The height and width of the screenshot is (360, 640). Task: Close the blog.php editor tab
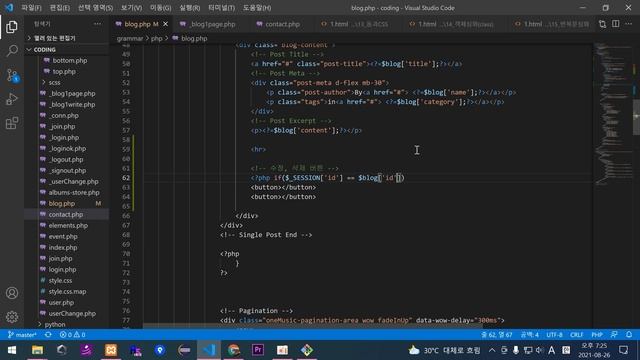[x=165, y=24]
